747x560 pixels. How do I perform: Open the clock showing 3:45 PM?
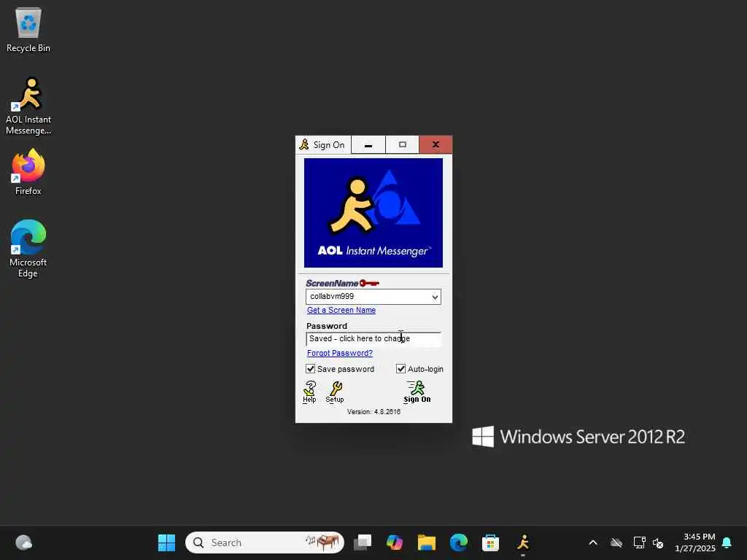click(x=695, y=542)
